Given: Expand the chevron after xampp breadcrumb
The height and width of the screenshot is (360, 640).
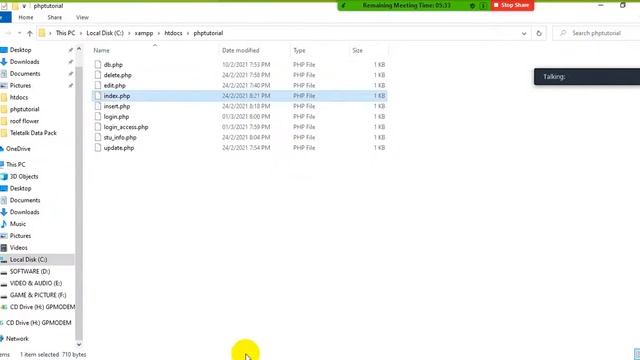Looking at the screenshot, I should [159, 33].
